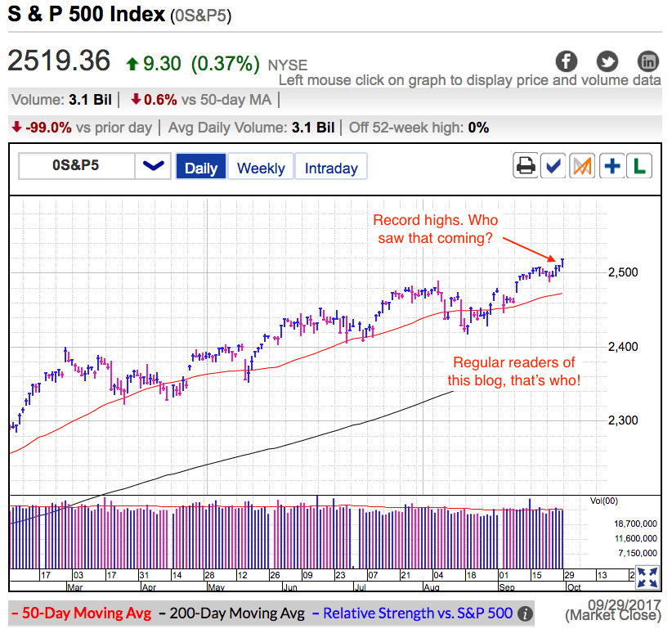Viewport: 672px width, 638px height.
Task: Open info icon beside Relative Strength legend
Action: tap(525, 614)
